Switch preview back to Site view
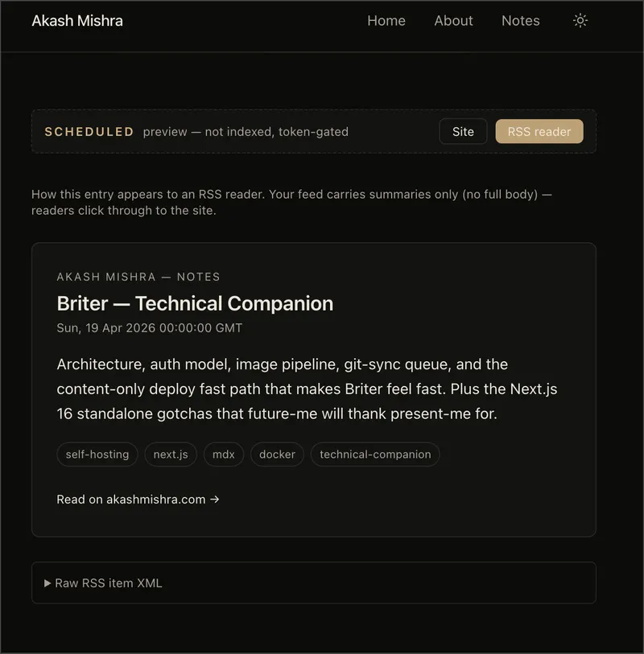 pyautogui.click(x=463, y=131)
